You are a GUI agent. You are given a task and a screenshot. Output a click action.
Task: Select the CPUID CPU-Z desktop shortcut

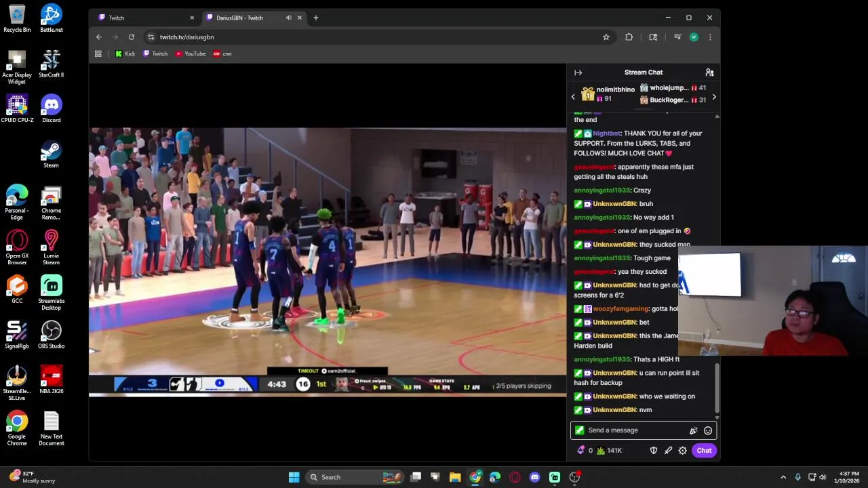coord(17,109)
